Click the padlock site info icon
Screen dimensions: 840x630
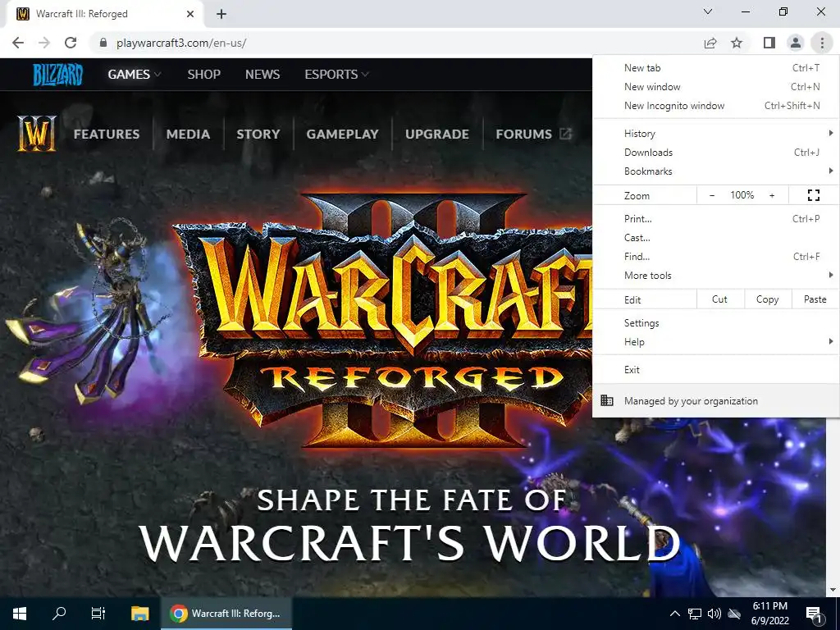[x=103, y=43]
